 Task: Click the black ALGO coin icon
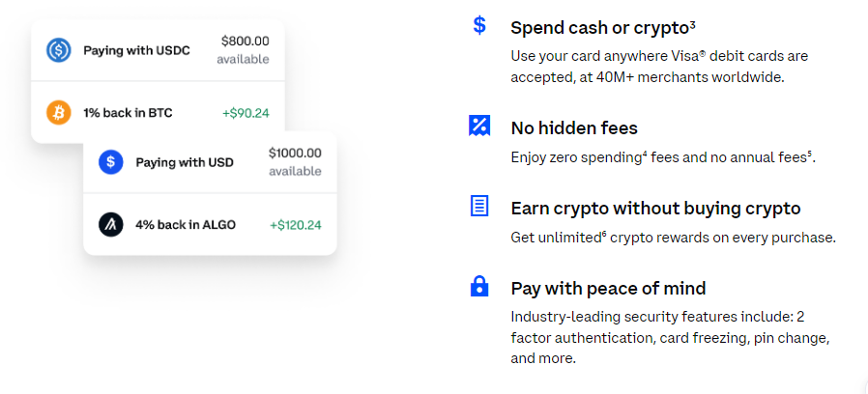click(x=111, y=225)
